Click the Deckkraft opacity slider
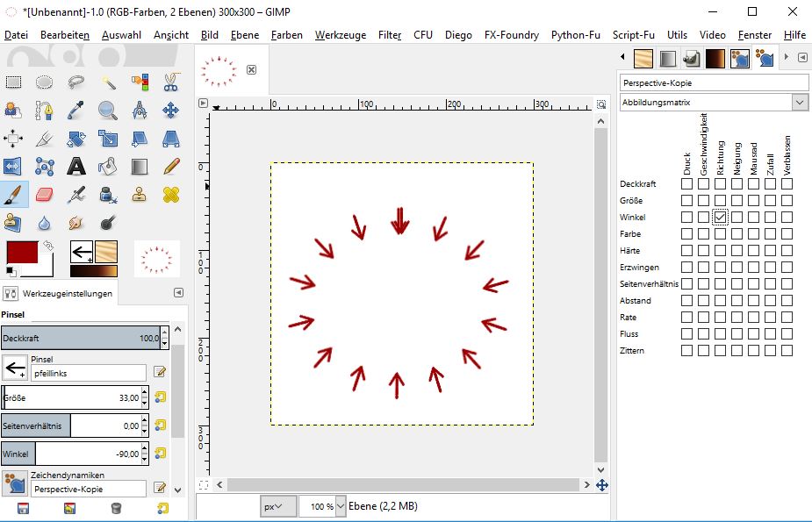The width and height of the screenshot is (812, 522). 79,338
